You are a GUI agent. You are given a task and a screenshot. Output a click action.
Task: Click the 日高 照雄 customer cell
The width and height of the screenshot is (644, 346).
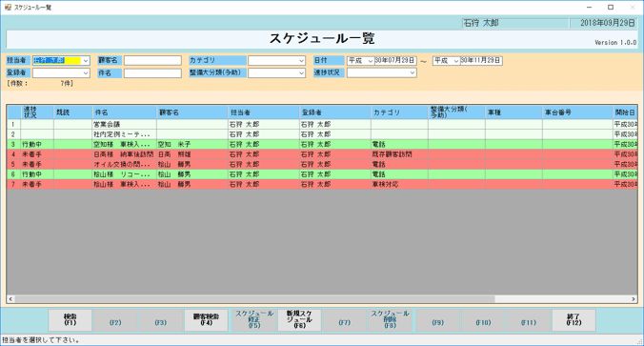point(191,154)
